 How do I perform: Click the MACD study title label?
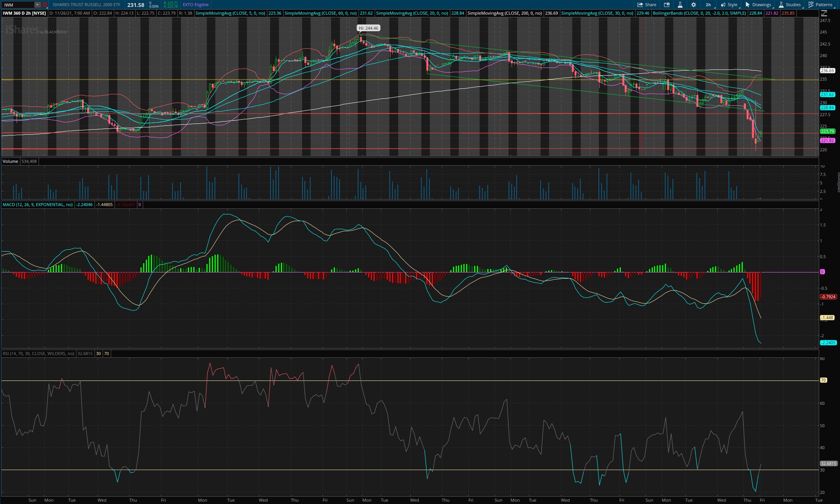pos(37,205)
